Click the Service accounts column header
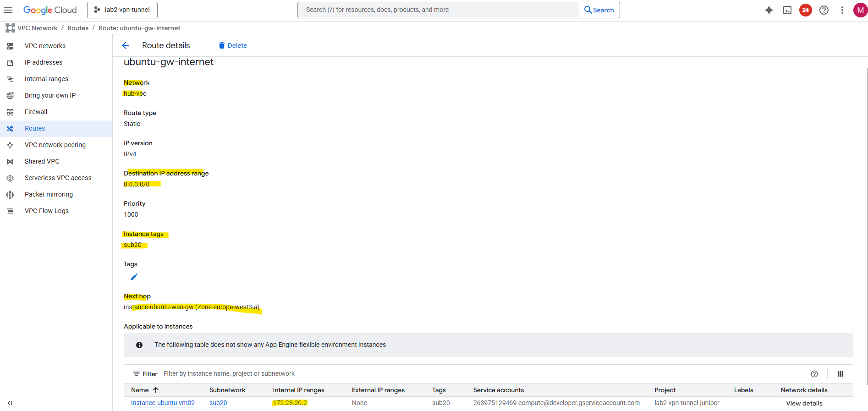 coord(499,390)
